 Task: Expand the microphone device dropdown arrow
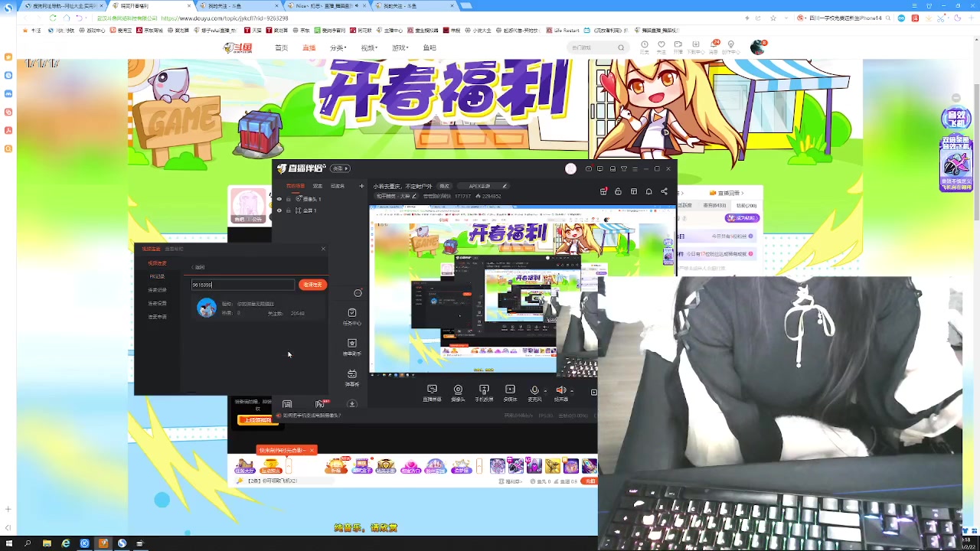545,390
